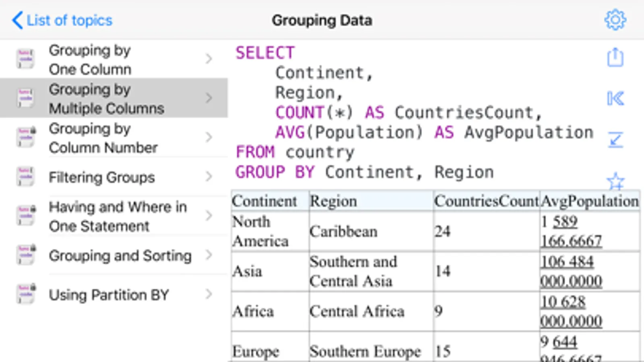This screenshot has height=362, width=644.
Task: Expand the Using Partition BY chevron
Action: point(209,294)
